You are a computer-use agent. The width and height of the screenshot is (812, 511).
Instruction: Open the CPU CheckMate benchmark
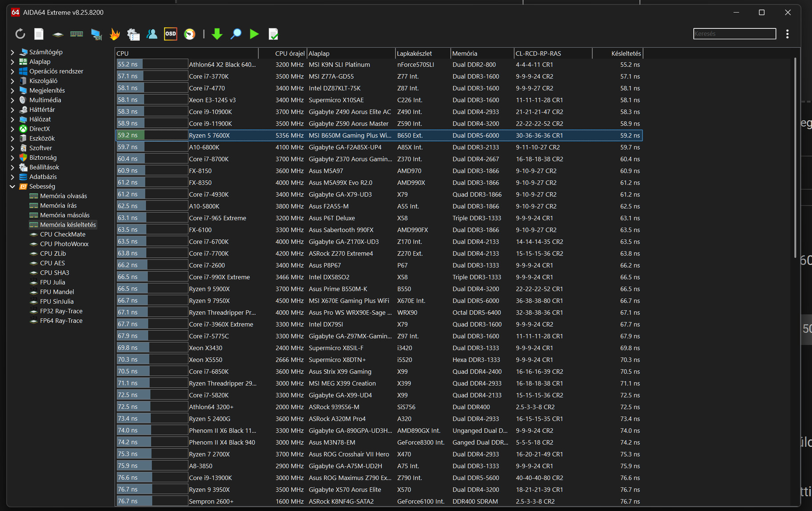tap(62, 234)
